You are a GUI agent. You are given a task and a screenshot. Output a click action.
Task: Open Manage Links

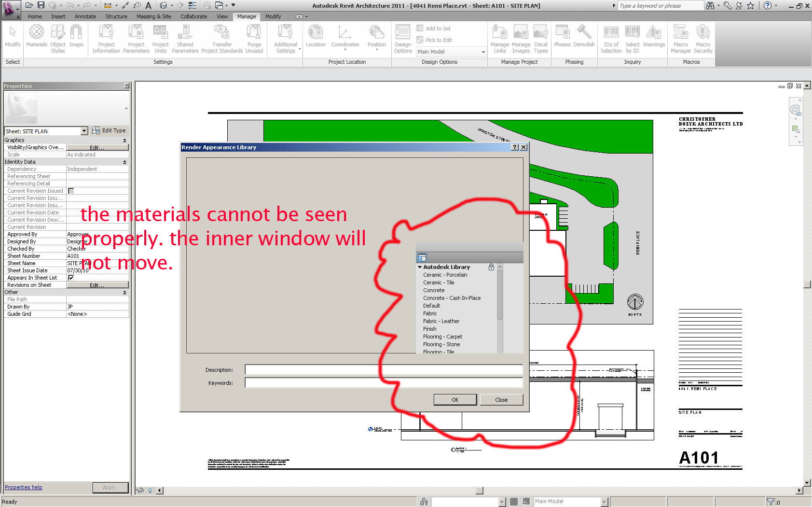[500, 39]
